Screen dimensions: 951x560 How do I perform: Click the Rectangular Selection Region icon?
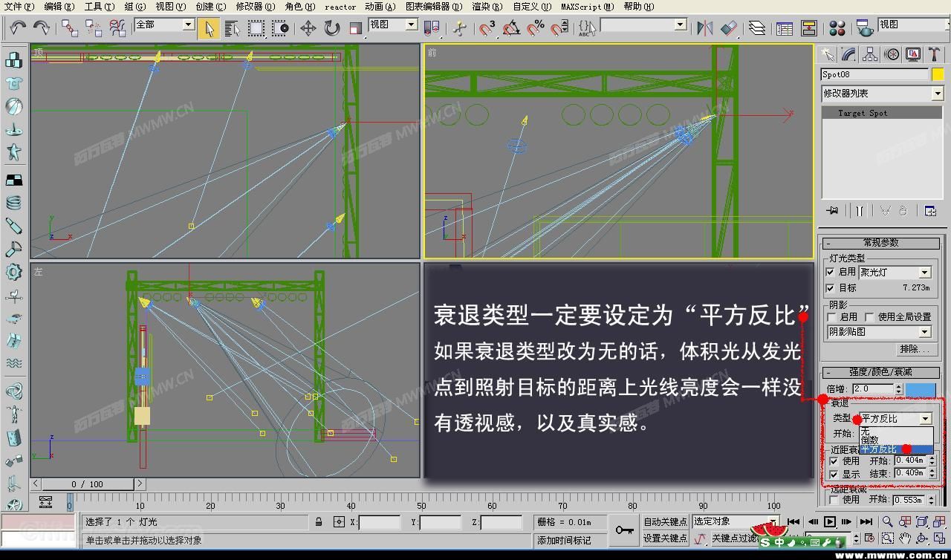256,28
